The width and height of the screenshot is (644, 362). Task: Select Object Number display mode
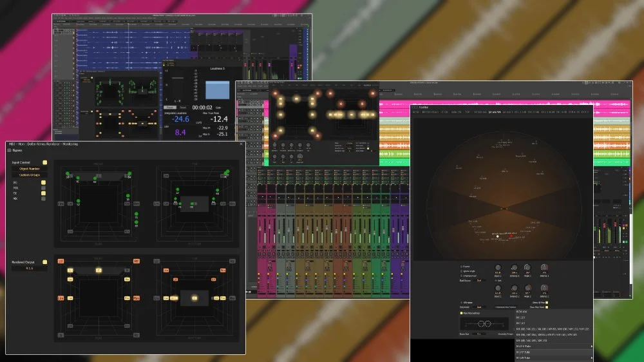tap(29, 169)
